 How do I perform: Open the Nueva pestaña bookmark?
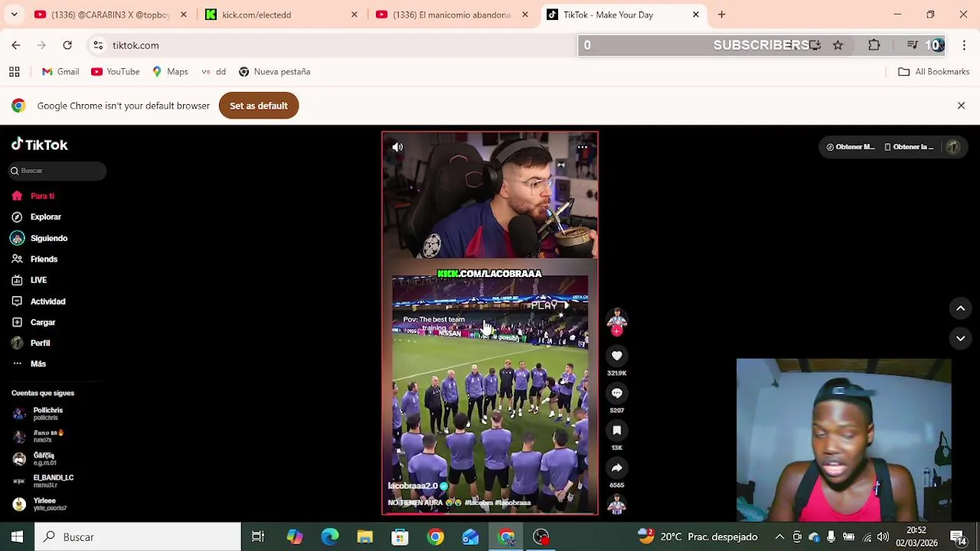[274, 72]
